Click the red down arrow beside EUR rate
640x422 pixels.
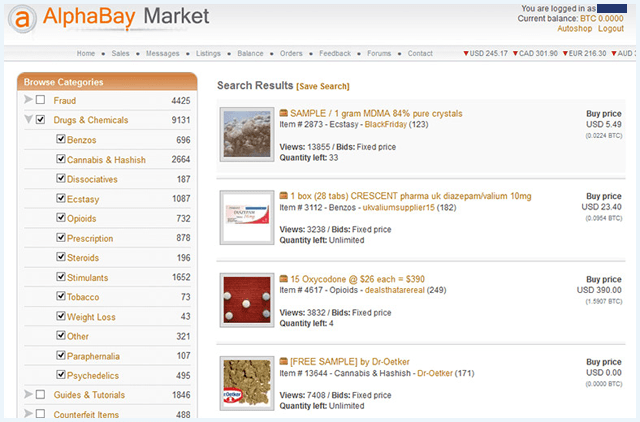(565, 53)
